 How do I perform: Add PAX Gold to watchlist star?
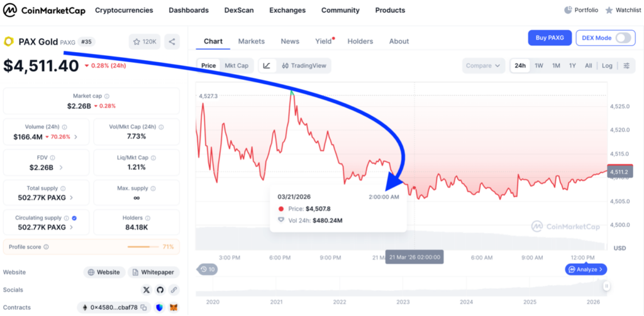(144, 41)
